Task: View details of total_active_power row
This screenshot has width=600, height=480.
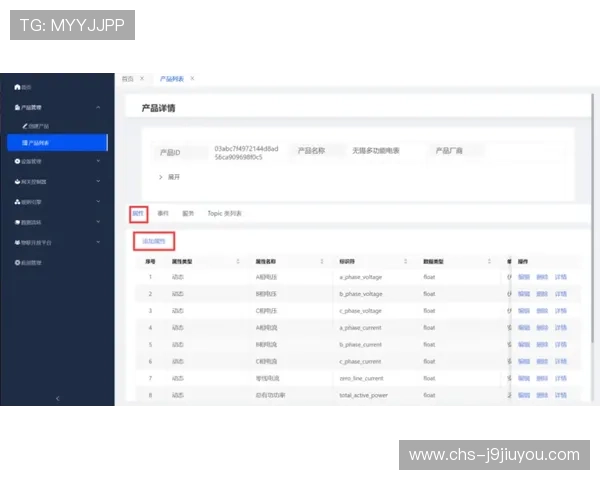Action: tap(561, 395)
